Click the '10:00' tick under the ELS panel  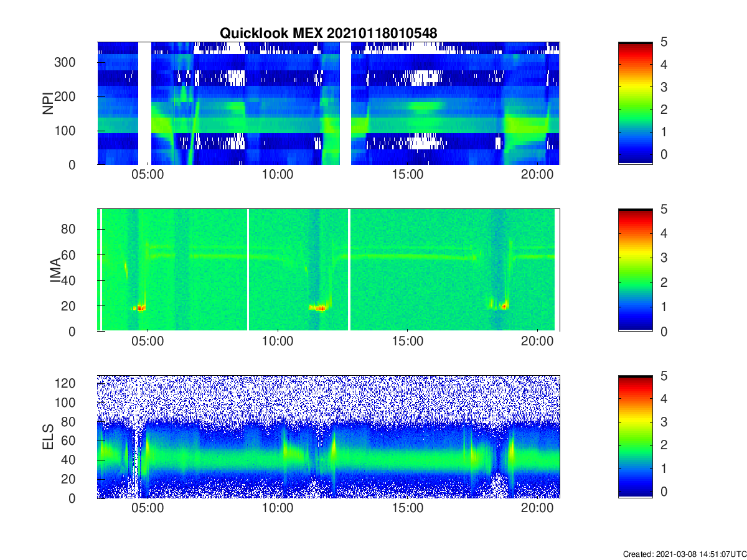[x=278, y=508]
